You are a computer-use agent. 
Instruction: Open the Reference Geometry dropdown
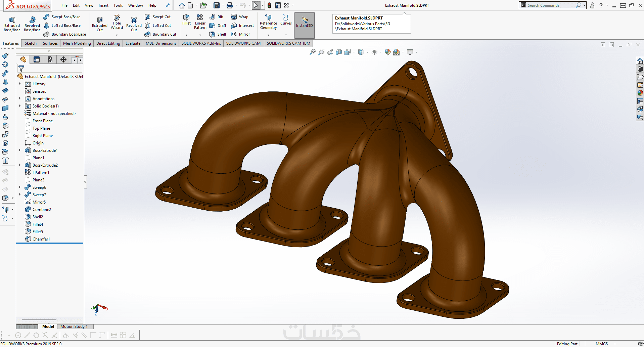[x=268, y=35]
